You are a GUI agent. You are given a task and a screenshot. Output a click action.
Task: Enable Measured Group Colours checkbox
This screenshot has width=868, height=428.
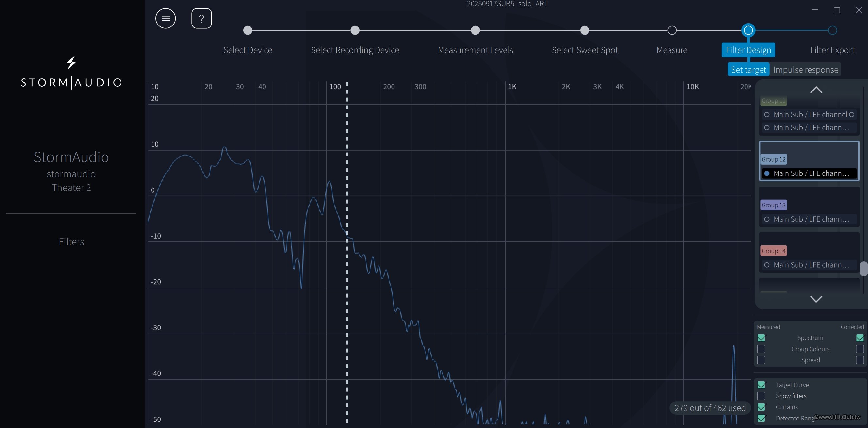761,349
